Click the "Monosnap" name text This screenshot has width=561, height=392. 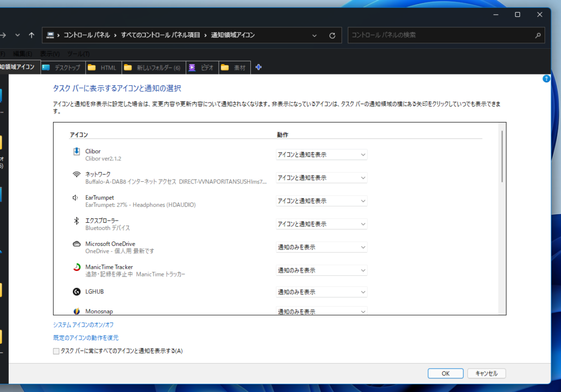tap(99, 312)
